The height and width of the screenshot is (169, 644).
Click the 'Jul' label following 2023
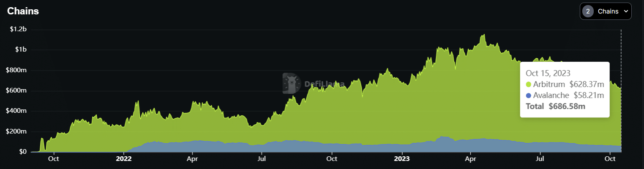(x=540, y=159)
